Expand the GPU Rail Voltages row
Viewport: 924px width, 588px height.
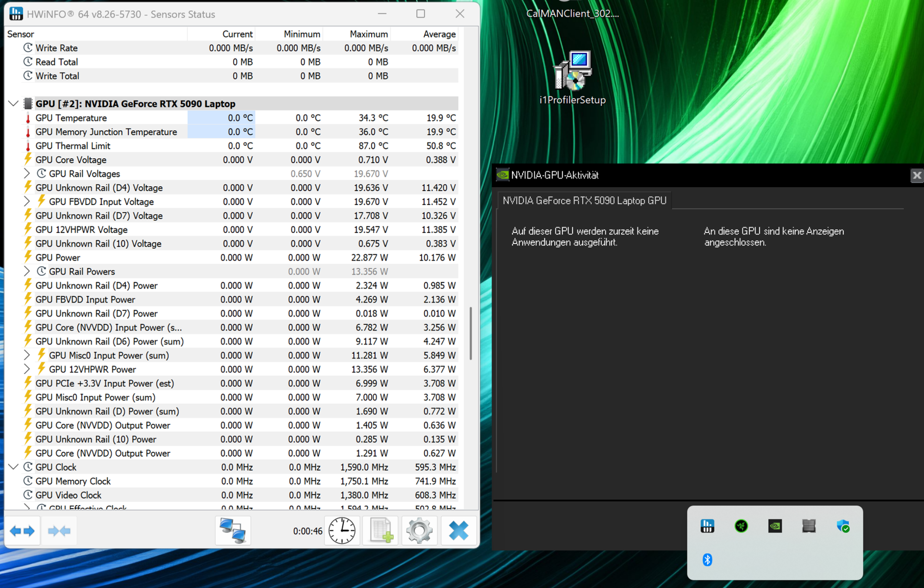(x=27, y=173)
